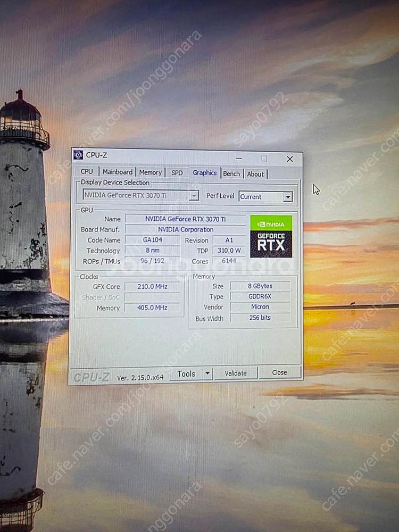Image resolution: width=399 pixels, height=532 pixels.
Task: Click the 210.0 MHz GFX Core value
Action: tap(152, 286)
